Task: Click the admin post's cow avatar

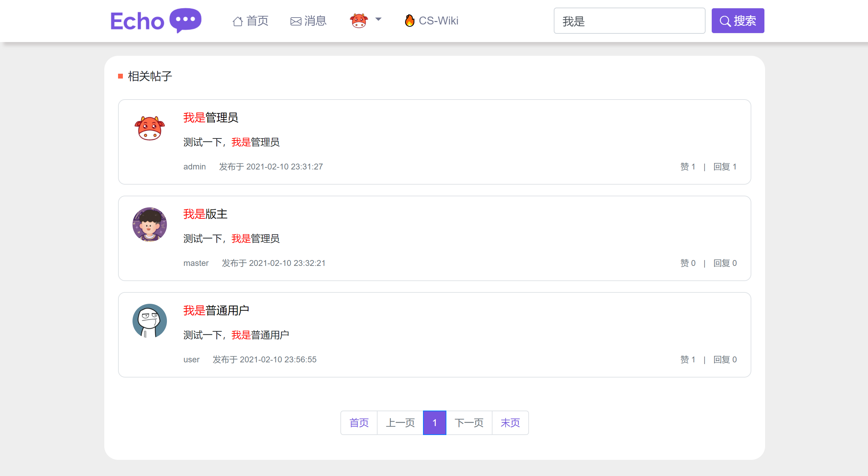Action: (150, 128)
